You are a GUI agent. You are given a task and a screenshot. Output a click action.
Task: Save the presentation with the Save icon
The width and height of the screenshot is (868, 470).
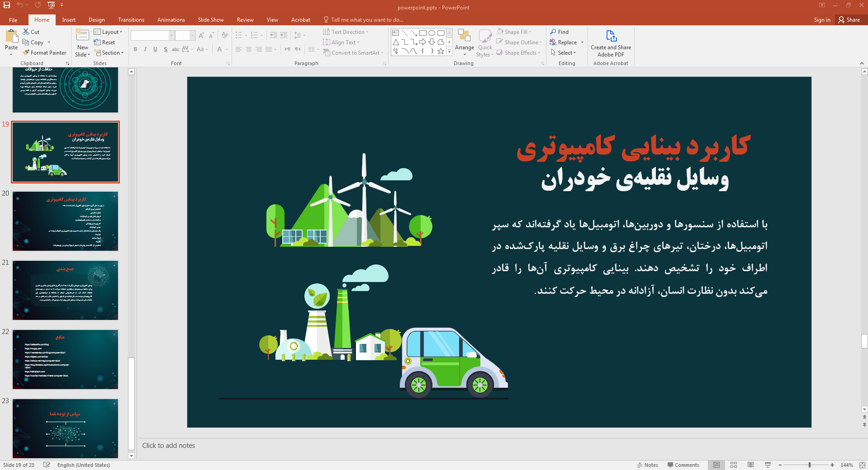pyautogui.click(x=7, y=5)
